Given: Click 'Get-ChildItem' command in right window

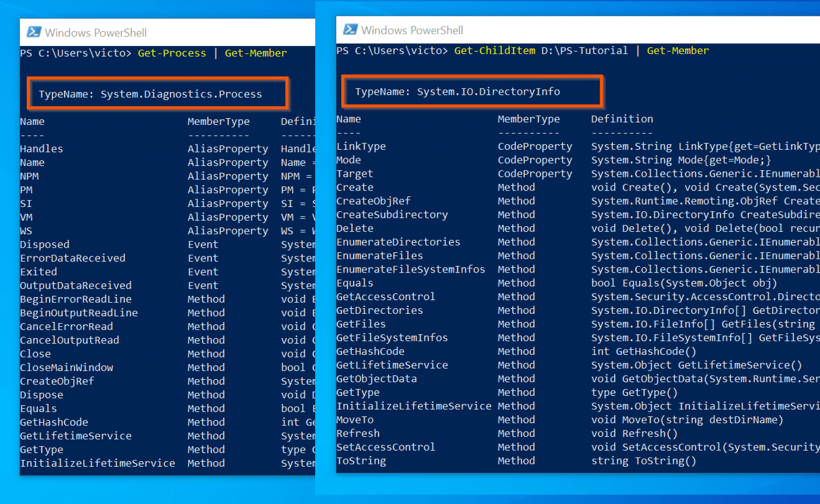Looking at the screenshot, I should [494, 51].
